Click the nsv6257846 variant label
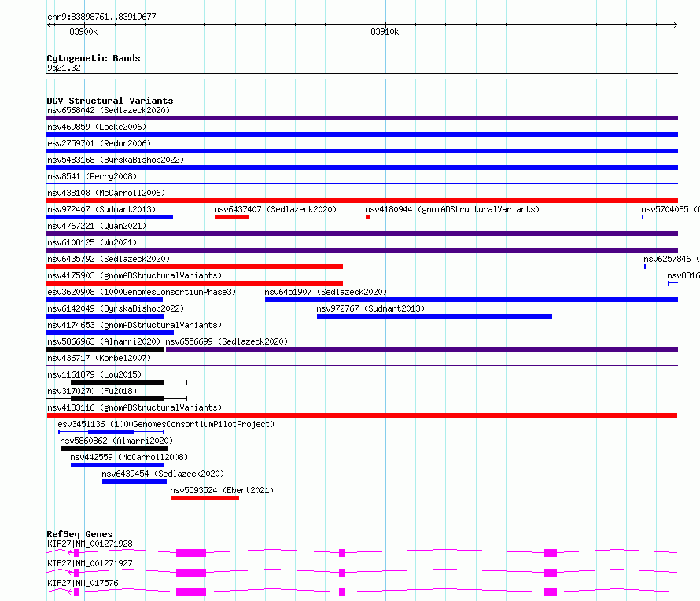Viewport: 700px width, 601px height. 672,259
